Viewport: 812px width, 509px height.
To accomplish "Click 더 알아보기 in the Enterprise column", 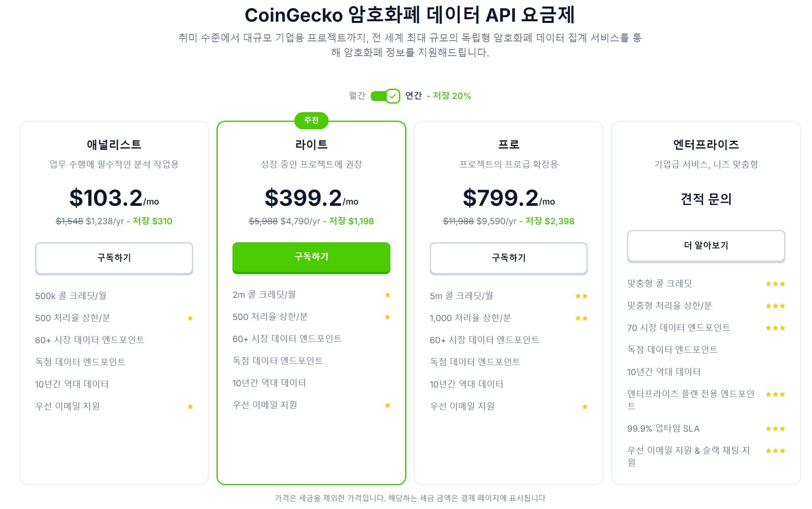I will click(x=706, y=246).
